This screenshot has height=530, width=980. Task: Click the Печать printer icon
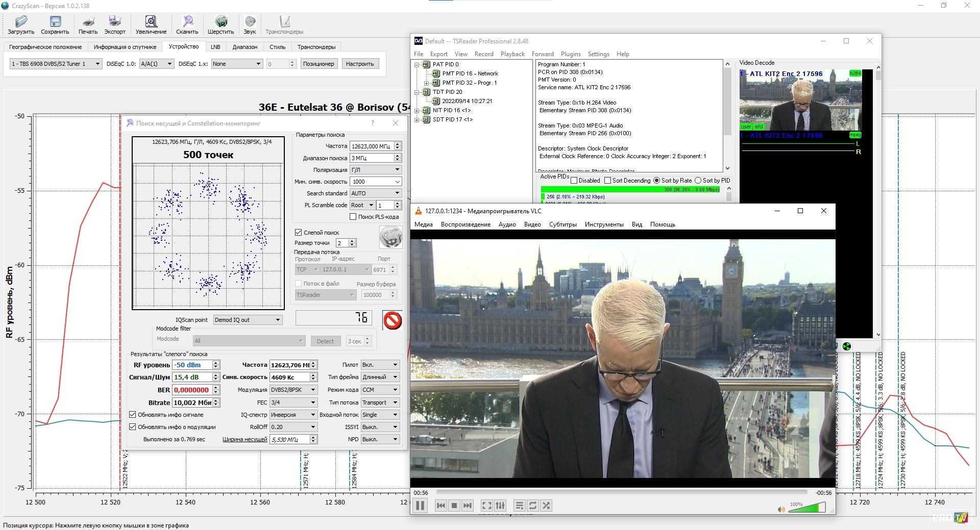[88, 22]
